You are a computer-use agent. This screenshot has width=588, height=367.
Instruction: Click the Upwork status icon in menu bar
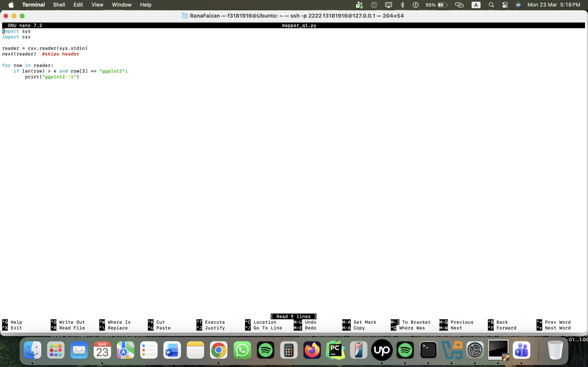(x=374, y=5)
